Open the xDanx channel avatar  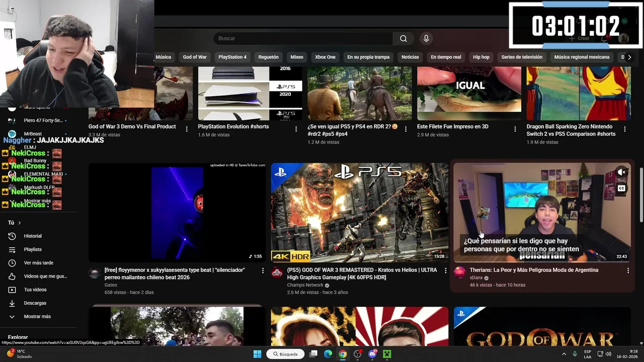[x=460, y=273]
